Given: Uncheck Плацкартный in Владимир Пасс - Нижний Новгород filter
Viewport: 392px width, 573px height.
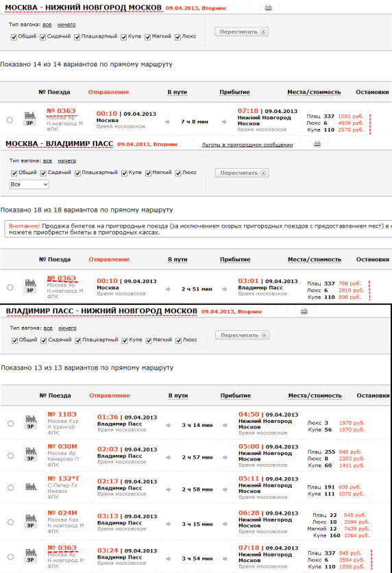Looking at the screenshot, I should (78, 341).
